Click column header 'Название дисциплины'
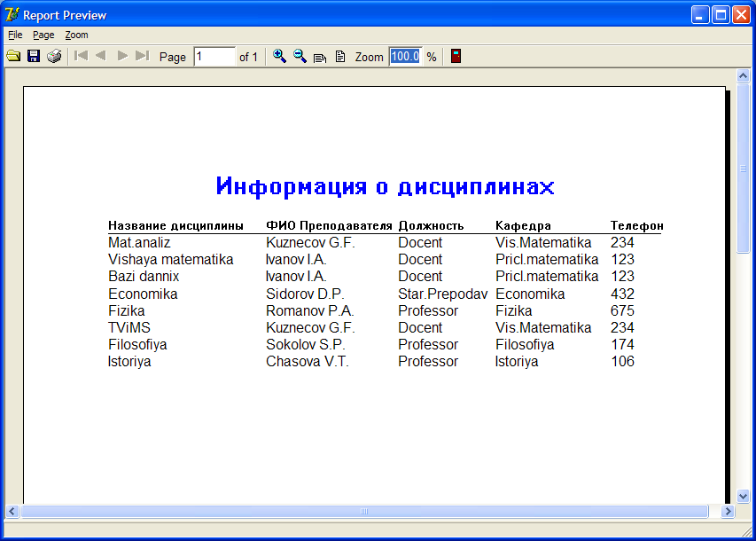This screenshot has width=756, height=541. coord(175,226)
